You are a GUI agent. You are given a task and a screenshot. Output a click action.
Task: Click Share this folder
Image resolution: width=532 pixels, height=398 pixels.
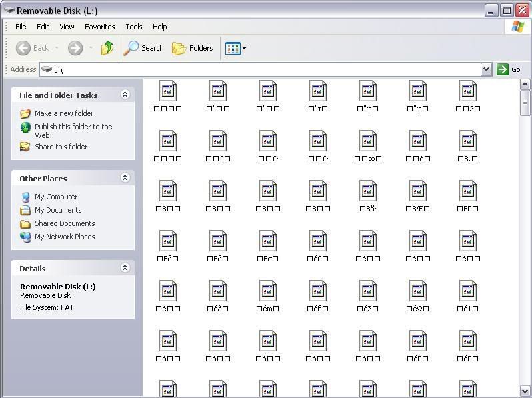coord(61,147)
